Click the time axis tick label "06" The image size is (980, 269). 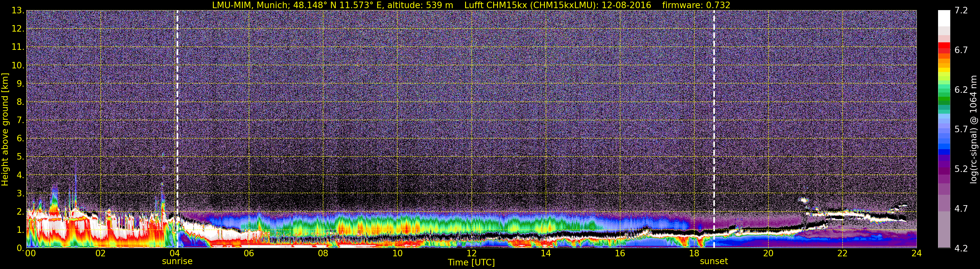[x=249, y=253]
